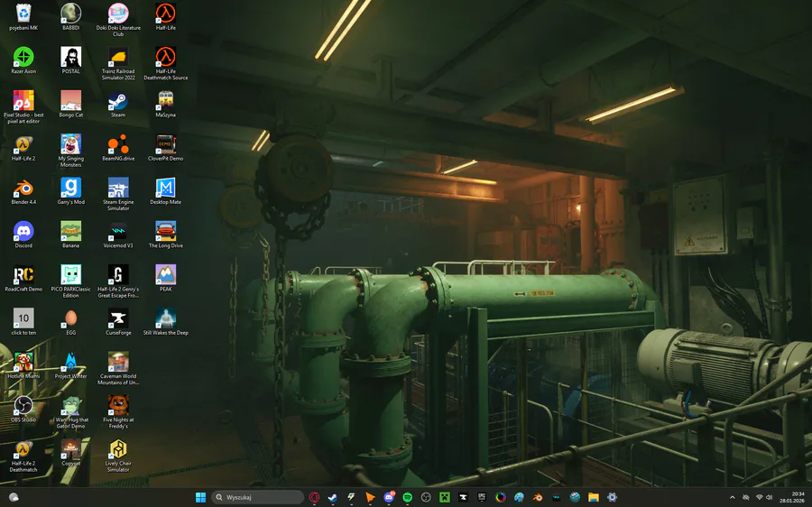Select Still Wakes the Deep icon
The image size is (812, 507).
click(166, 321)
